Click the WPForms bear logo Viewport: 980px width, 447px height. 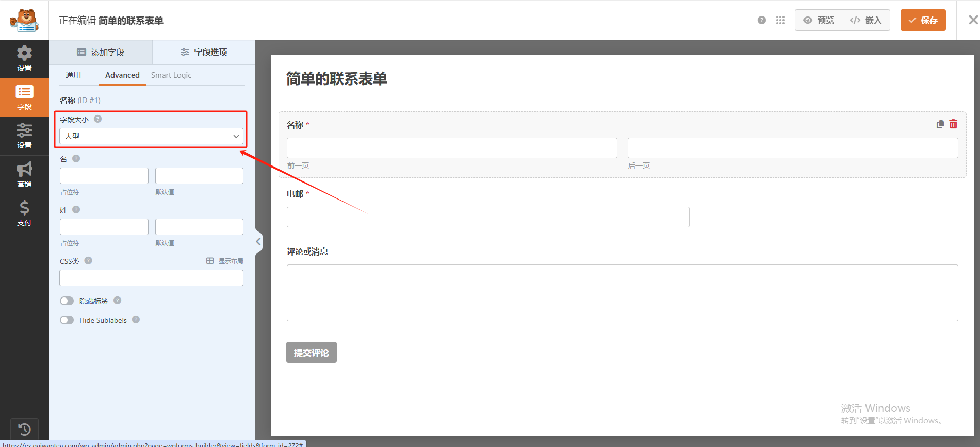coord(24,20)
